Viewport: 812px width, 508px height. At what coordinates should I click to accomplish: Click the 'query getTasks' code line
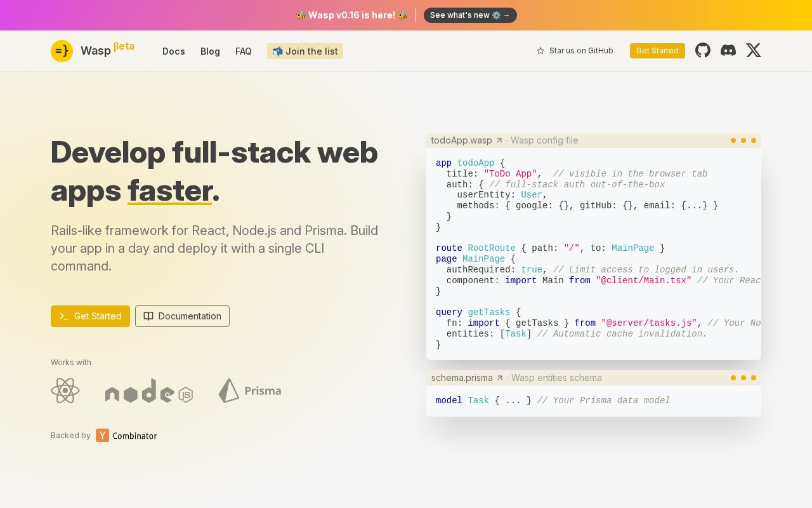coord(478,312)
